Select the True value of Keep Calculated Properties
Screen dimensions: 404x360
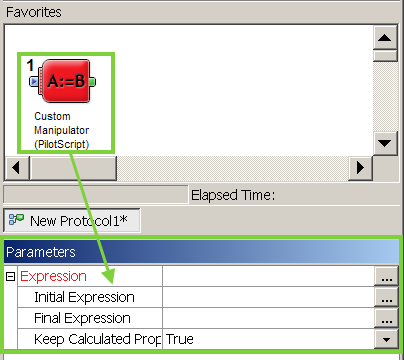point(180,339)
